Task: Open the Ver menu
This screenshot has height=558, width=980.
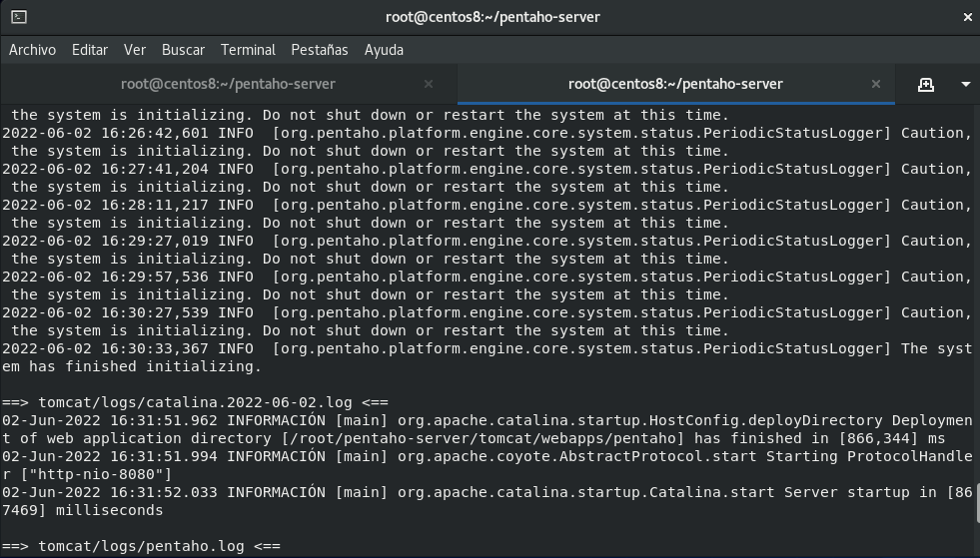Action: (135, 50)
